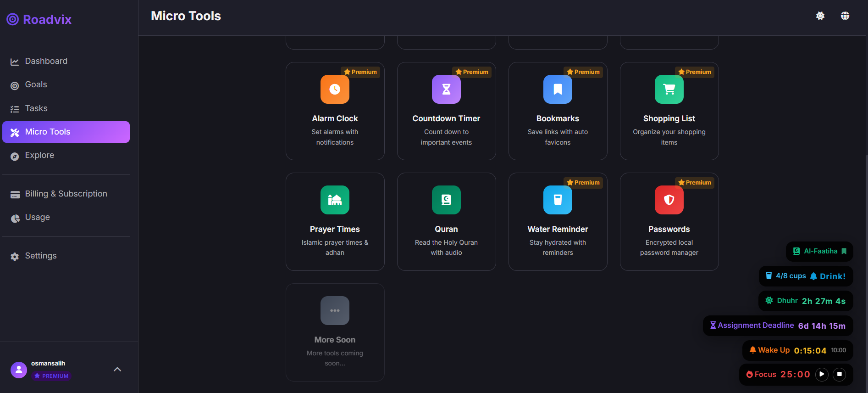Viewport: 868px width, 393px height.
Task: Select Micro Tools sidebar entry
Action: pyautogui.click(x=66, y=132)
